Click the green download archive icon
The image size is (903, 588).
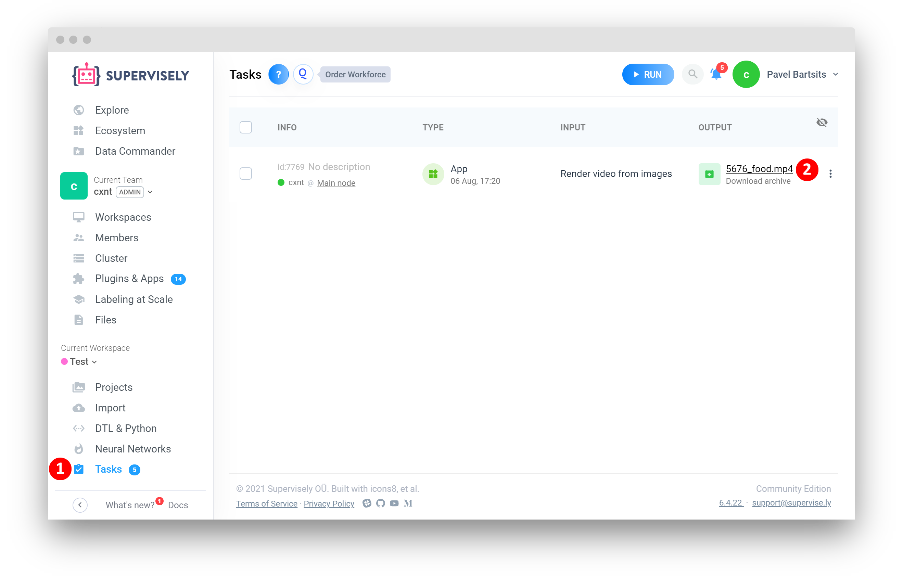tap(709, 174)
